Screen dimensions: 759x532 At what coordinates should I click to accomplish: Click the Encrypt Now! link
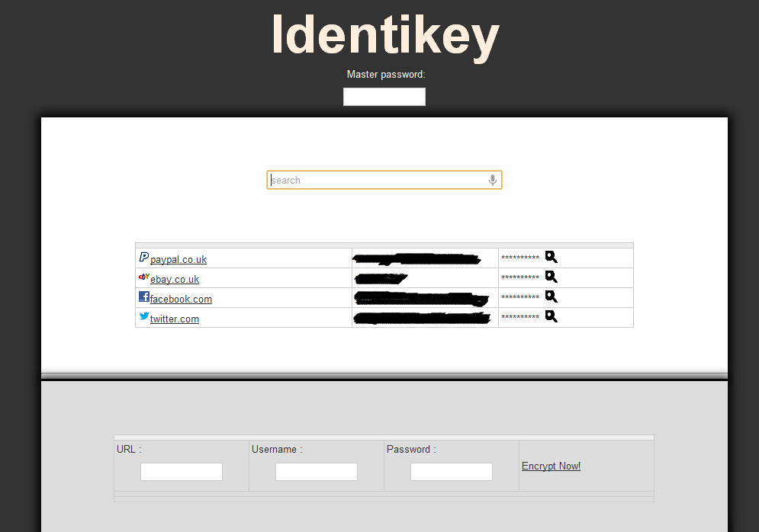(551, 466)
